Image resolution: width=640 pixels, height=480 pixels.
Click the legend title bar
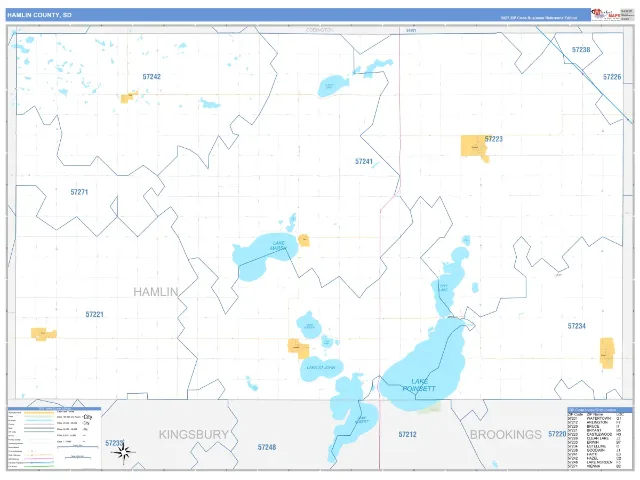pos(54,409)
